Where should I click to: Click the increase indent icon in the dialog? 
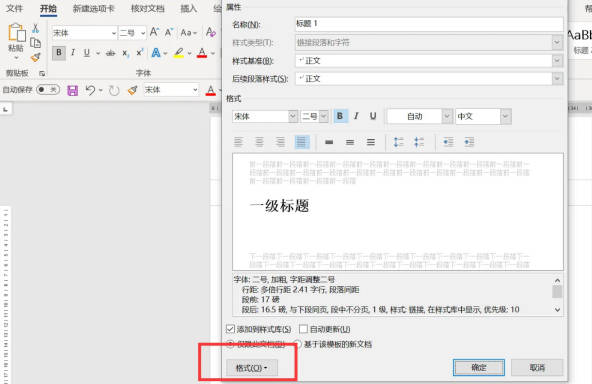click(x=469, y=142)
